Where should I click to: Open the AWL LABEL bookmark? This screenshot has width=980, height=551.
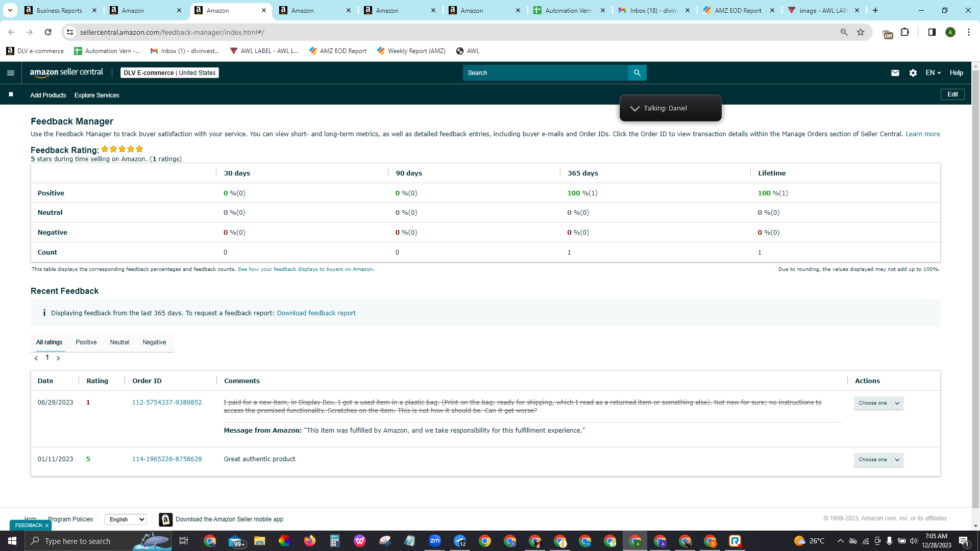(x=264, y=51)
